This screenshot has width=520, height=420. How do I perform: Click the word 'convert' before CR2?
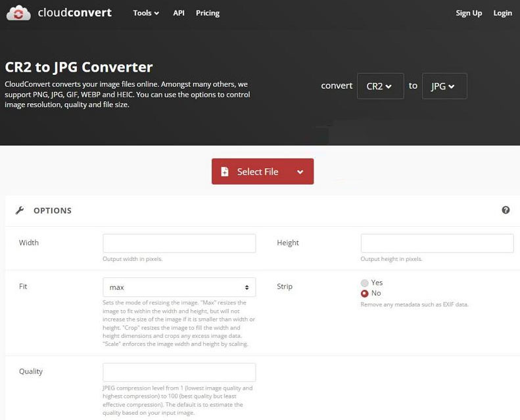[x=337, y=85]
